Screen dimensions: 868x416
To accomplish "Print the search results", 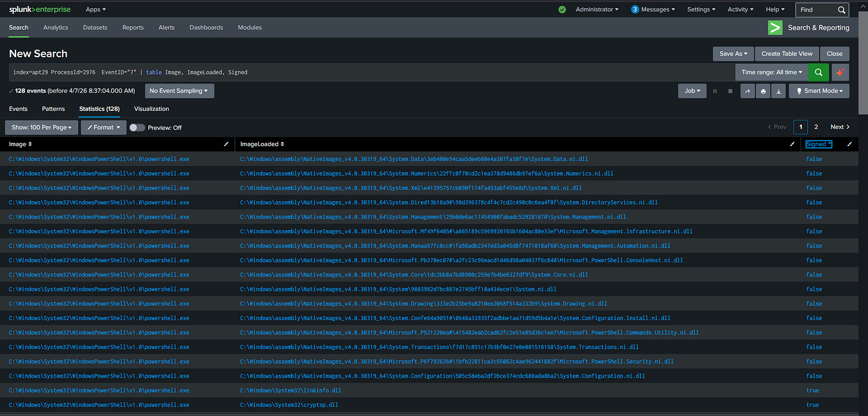I will click(763, 91).
